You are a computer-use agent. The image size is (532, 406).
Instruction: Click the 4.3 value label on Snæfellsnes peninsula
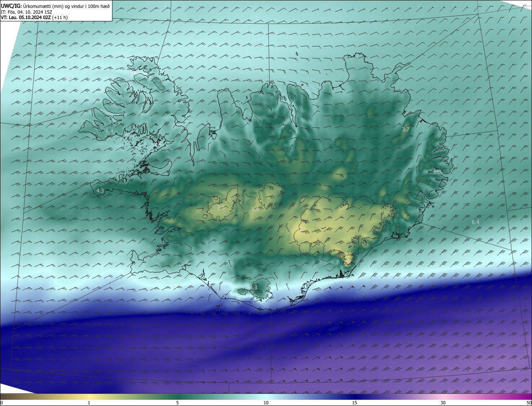pyautogui.click(x=100, y=191)
